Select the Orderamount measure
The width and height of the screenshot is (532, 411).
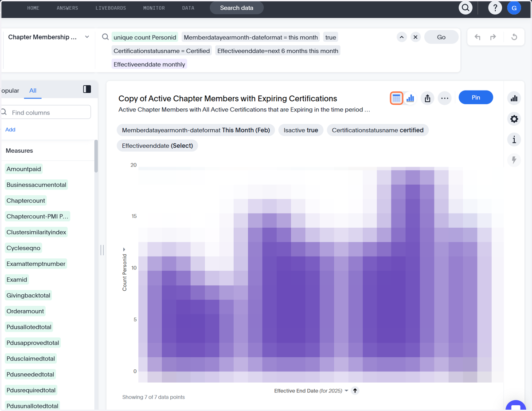[26, 311]
